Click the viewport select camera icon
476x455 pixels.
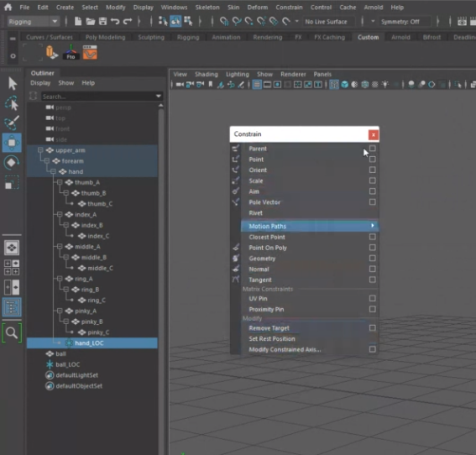(x=180, y=85)
